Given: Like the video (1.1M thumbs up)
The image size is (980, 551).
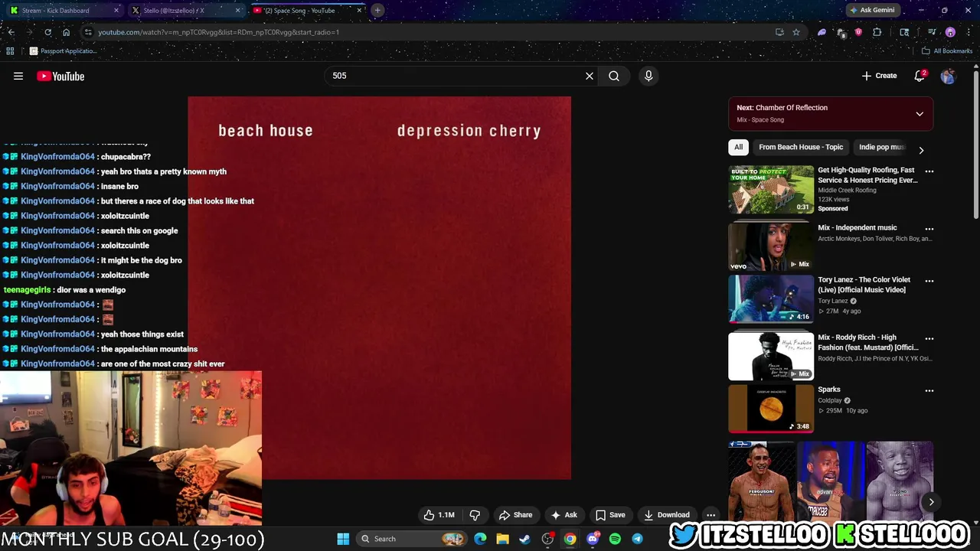Looking at the screenshot, I should click(x=439, y=515).
